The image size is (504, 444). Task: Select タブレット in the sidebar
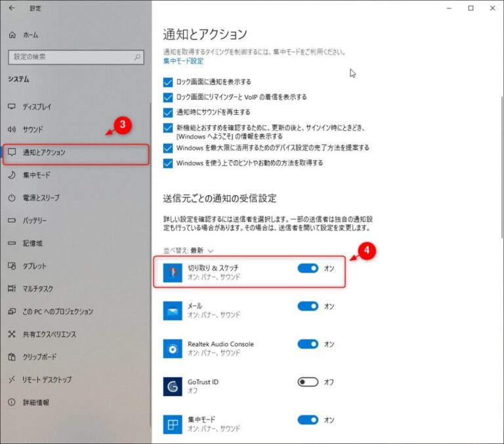[34, 266]
